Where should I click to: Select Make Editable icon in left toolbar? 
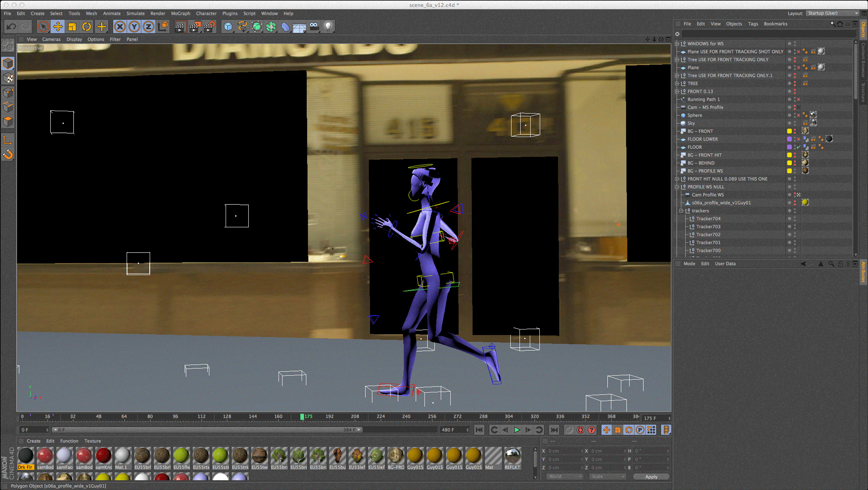pyautogui.click(x=8, y=45)
